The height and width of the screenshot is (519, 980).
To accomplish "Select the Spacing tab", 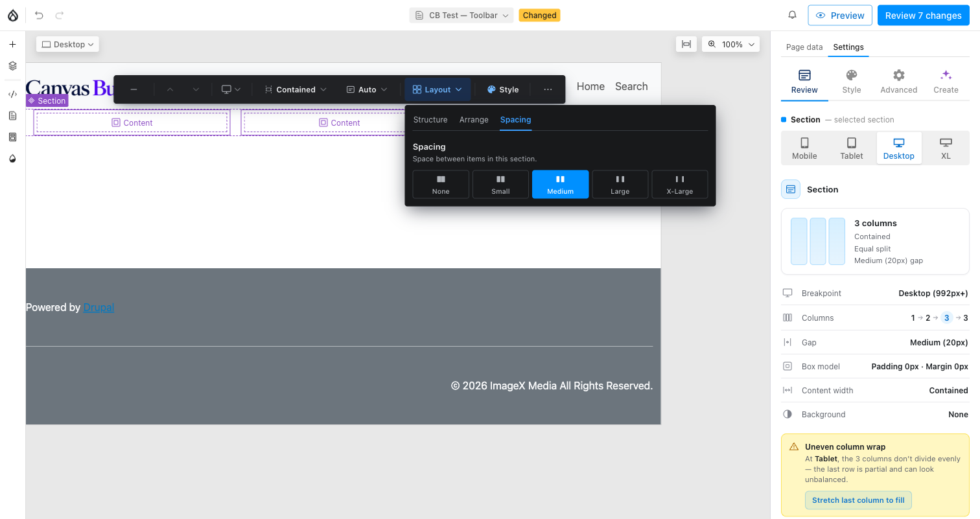I will click(515, 120).
